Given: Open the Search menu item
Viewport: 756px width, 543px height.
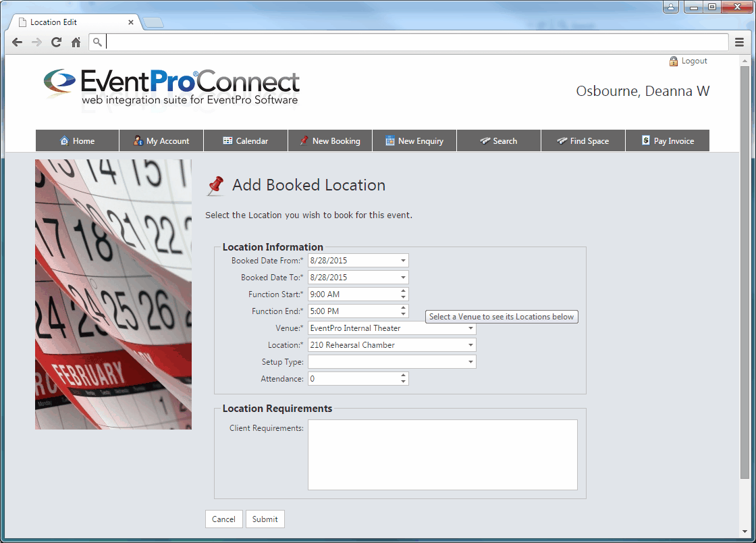Looking at the screenshot, I should pos(499,140).
